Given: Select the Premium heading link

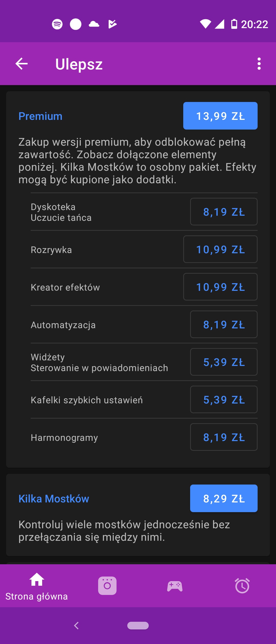Looking at the screenshot, I should coord(40,116).
